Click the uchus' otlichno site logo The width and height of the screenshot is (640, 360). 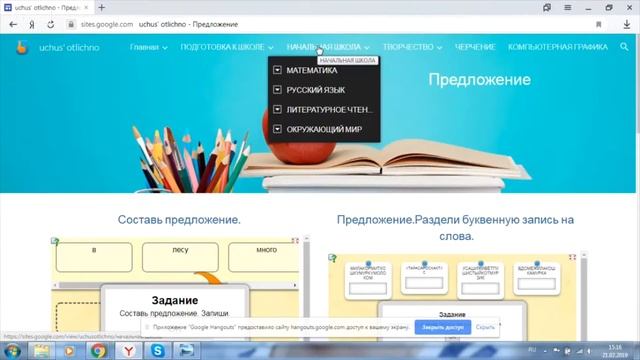point(22,47)
